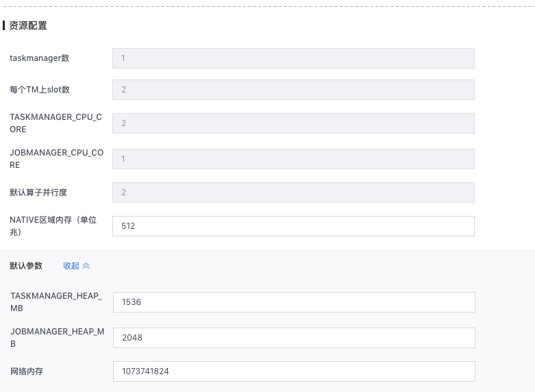Click the 默认参数 label text
Image resolution: width=535 pixels, height=392 pixels.
[x=26, y=266]
